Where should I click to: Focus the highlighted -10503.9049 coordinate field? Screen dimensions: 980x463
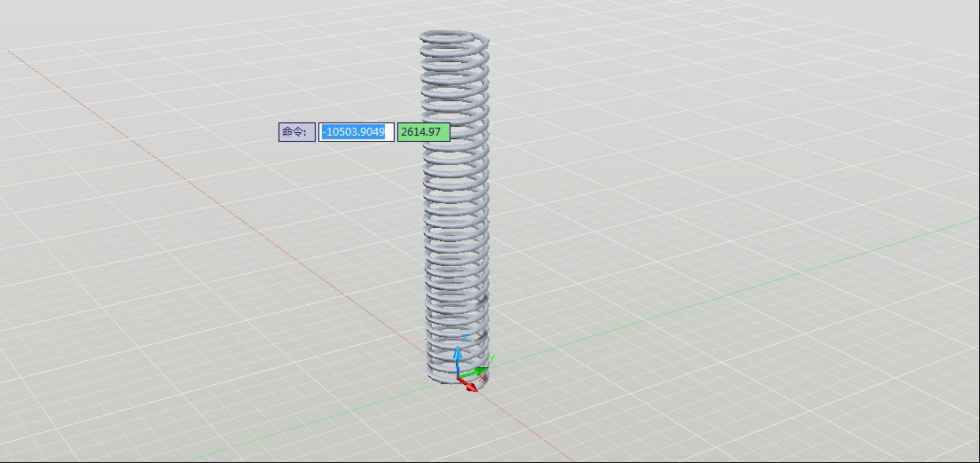pos(357,132)
